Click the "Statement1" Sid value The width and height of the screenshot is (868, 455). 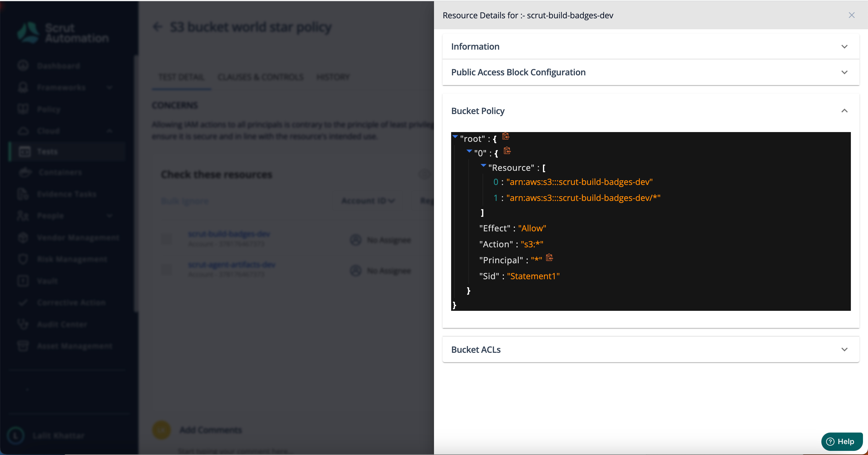coord(533,276)
